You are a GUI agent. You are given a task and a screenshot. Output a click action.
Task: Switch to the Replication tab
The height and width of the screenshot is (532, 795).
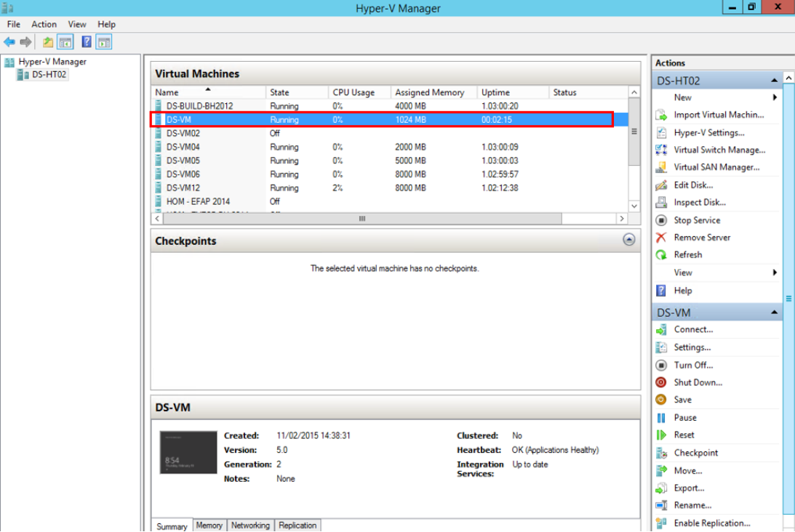(x=297, y=525)
